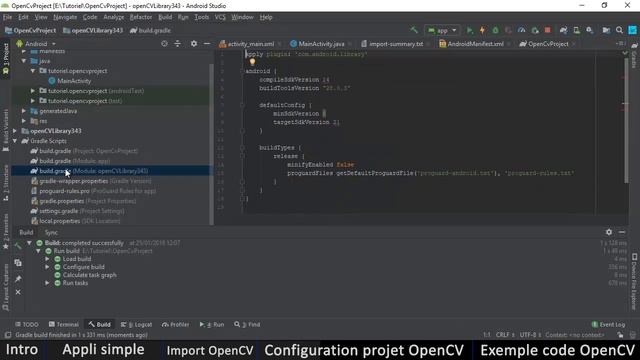This screenshot has width=640, height=360.
Task: Click the editor vertical scrollbar
Action: click(x=626, y=120)
